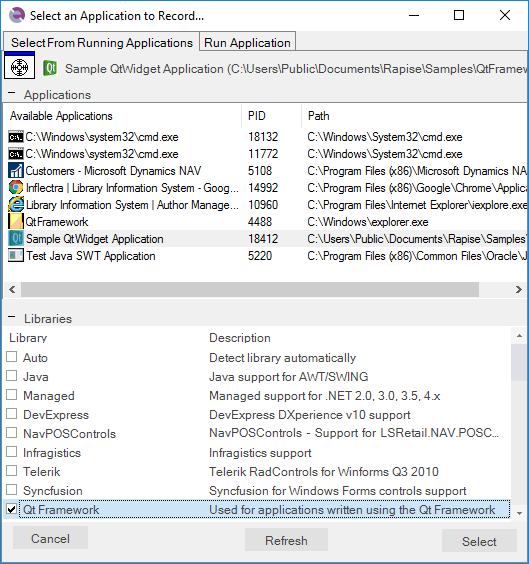Click PID value 5108
This screenshot has width=529, height=564.
(x=260, y=171)
